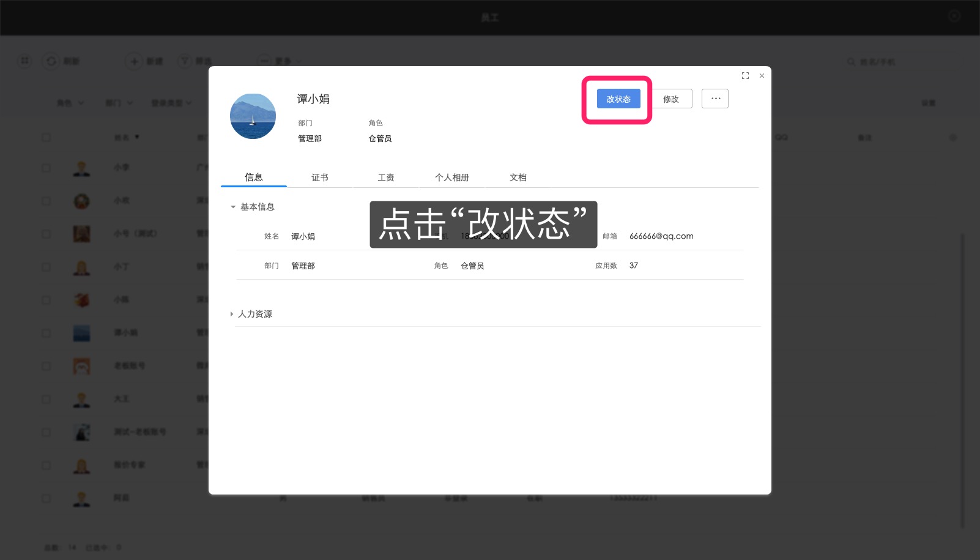Open the 证书 tab

click(x=320, y=177)
